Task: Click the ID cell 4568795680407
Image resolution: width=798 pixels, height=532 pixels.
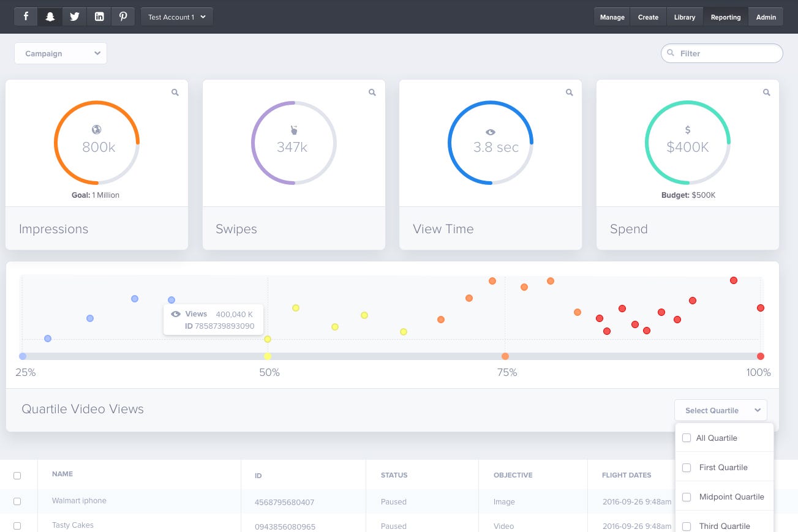Action: point(285,502)
